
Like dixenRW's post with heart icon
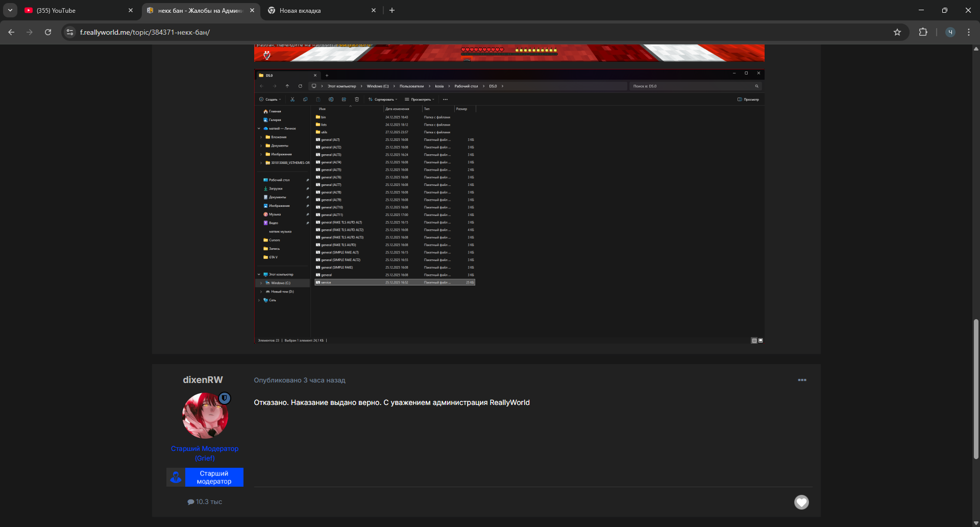tap(801, 502)
